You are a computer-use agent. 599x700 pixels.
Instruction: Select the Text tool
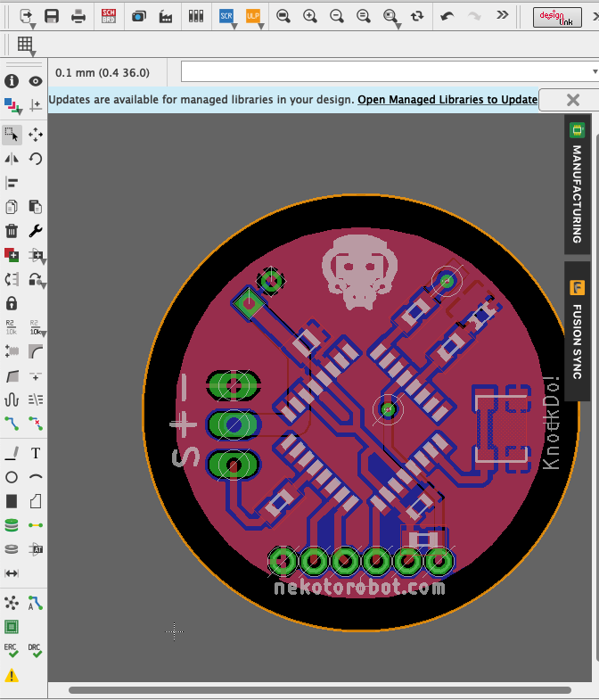tap(36, 453)
